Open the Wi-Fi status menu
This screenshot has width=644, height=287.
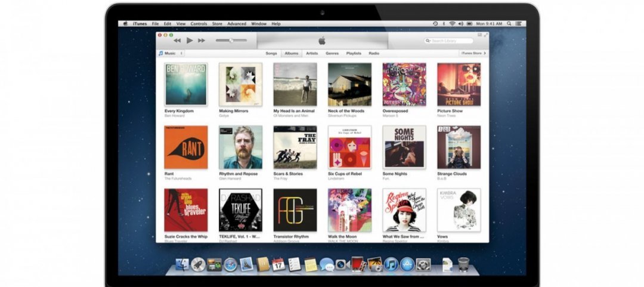click(x=452, y=24)
